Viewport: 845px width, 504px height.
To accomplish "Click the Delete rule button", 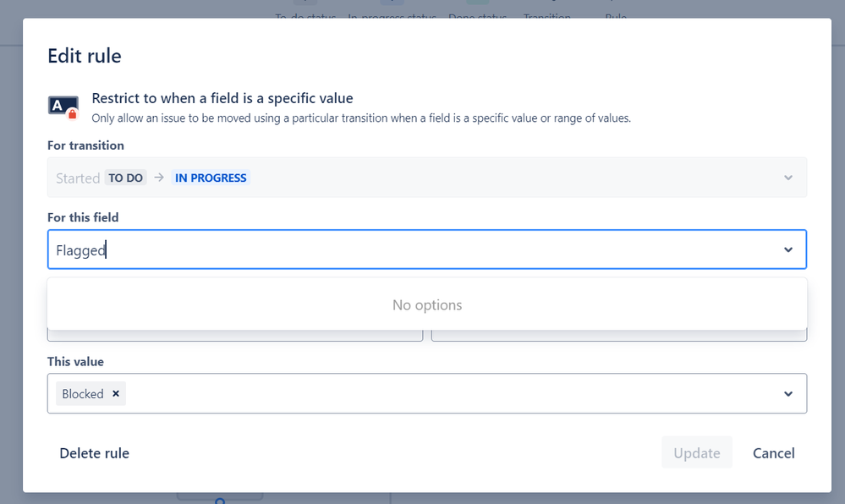I will [x=94, y=452].
